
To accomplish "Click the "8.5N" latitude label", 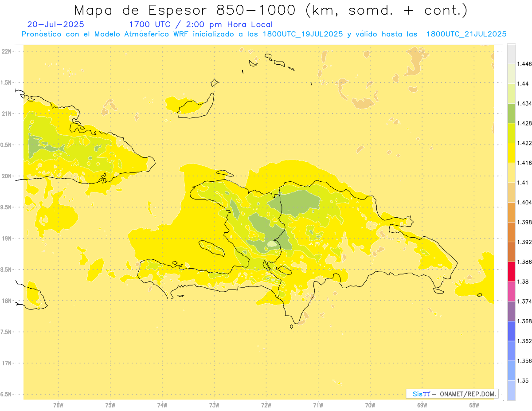I will coord(7,270).
